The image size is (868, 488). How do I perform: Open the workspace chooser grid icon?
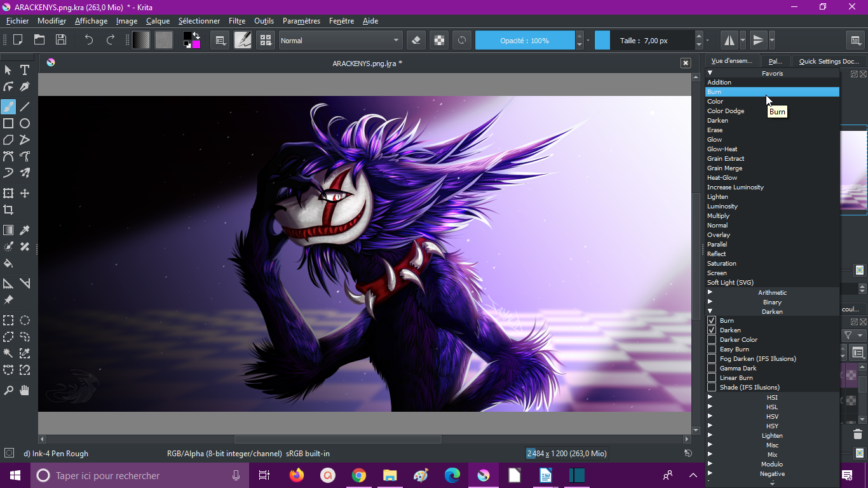[x=266, y=40]
